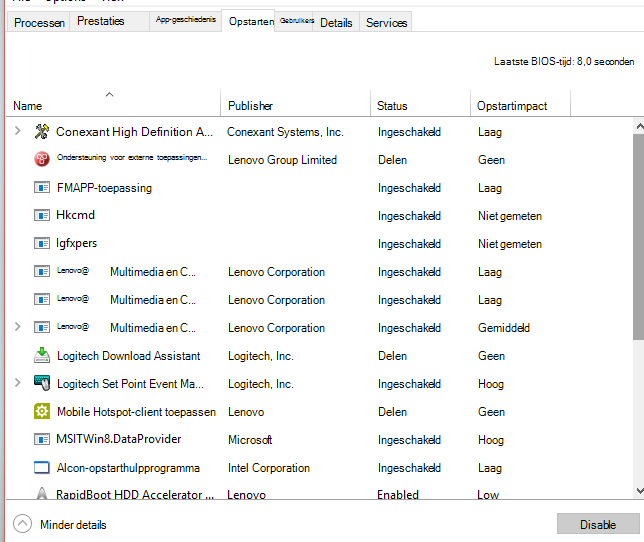Click the MSITWin8.DataProvider program icon
The width and height of the screenshot is (644, 542).
pos(41,439)
